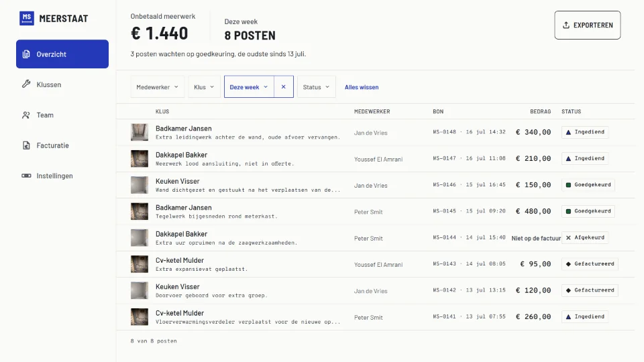
Task: Open the Klus filter dropdown
Action: click(204, 86)
